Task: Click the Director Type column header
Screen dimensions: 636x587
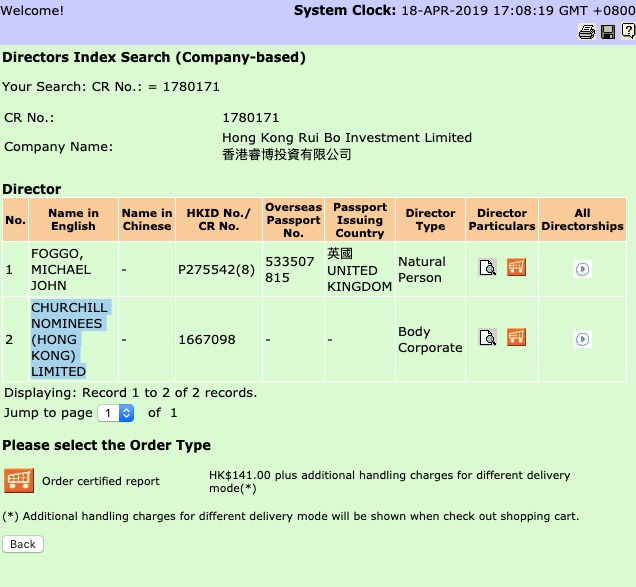Action: point(430,220)
